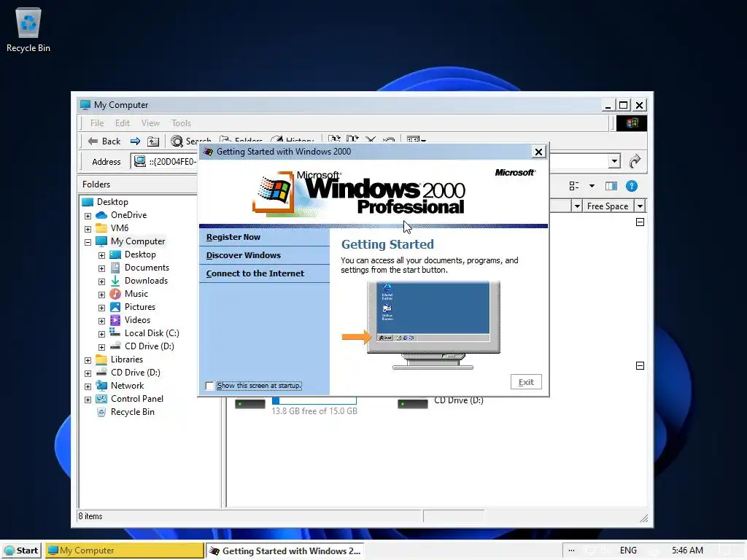The width and height of the screenshot is (747, 560).
Task: Expand the VM6 tree node
Action: (x=88, y=229)
